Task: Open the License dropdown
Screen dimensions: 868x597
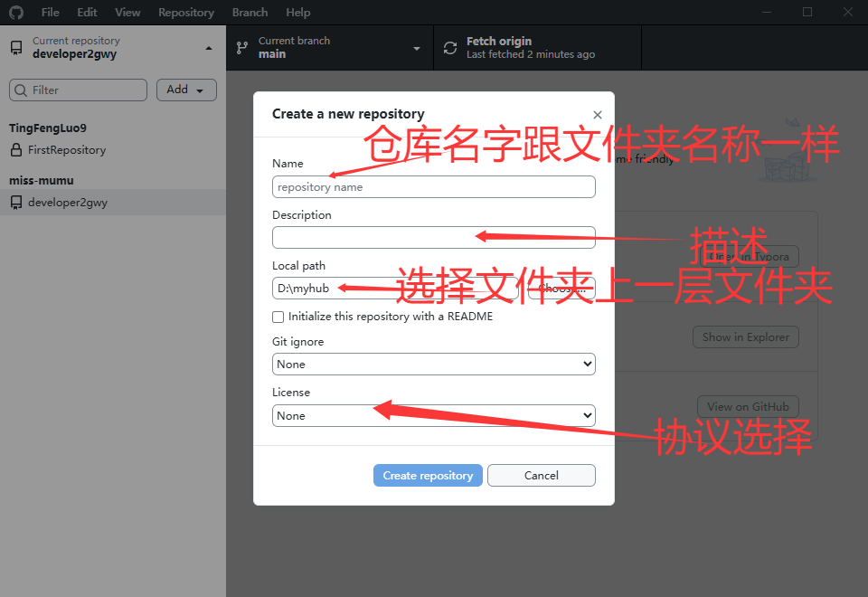Action: (433, 415)
